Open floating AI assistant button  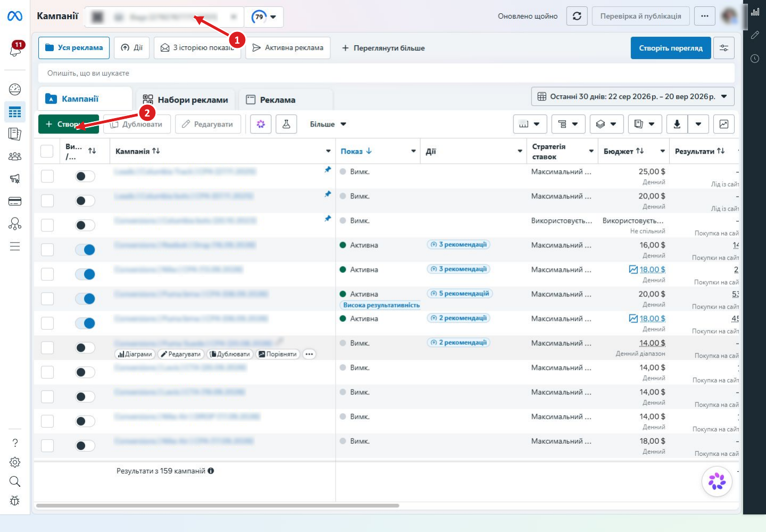(x=717, y=481)
